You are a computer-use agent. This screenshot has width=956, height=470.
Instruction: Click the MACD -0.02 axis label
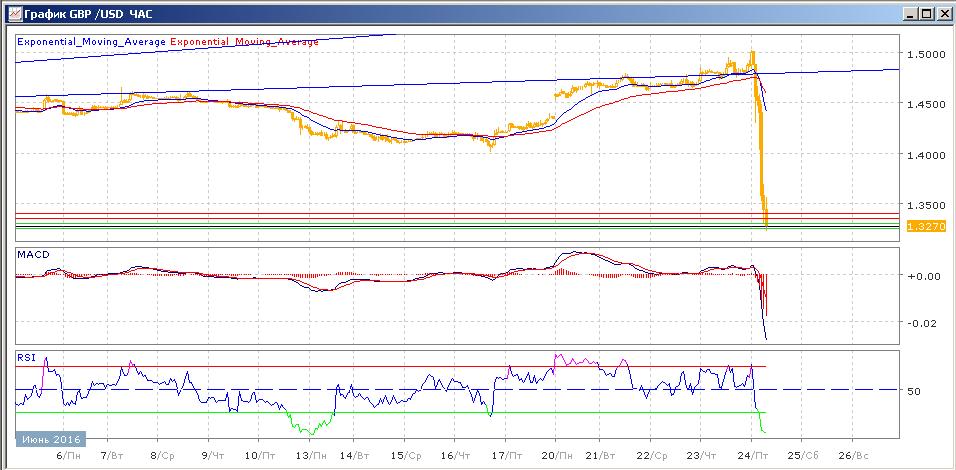[922, 323]
